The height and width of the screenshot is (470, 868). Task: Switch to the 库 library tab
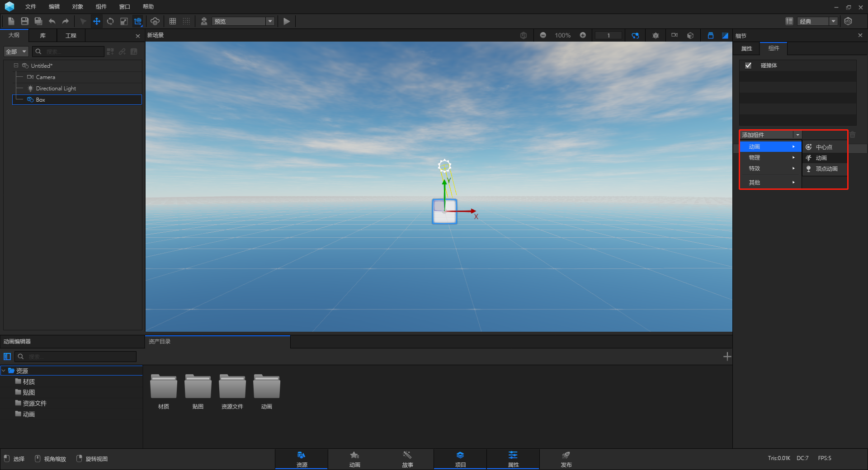[42, 35]
